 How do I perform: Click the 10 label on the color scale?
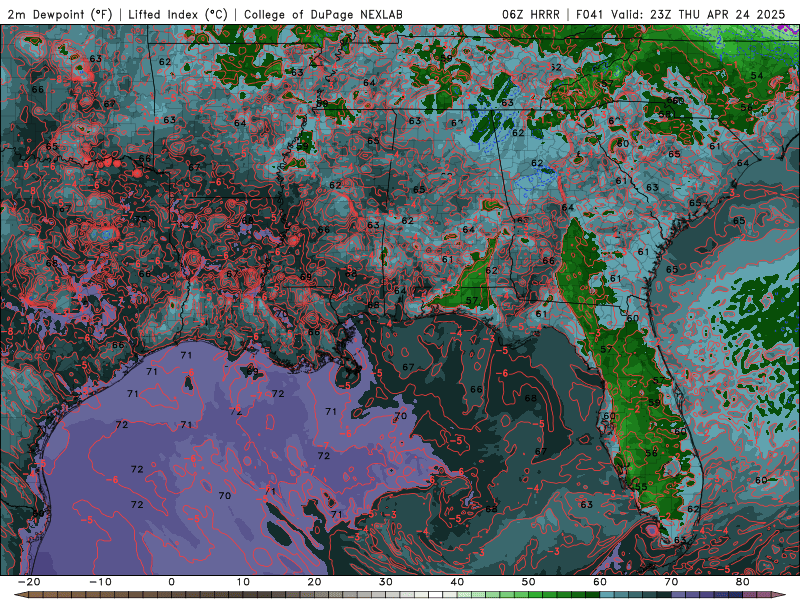(243, 582)
